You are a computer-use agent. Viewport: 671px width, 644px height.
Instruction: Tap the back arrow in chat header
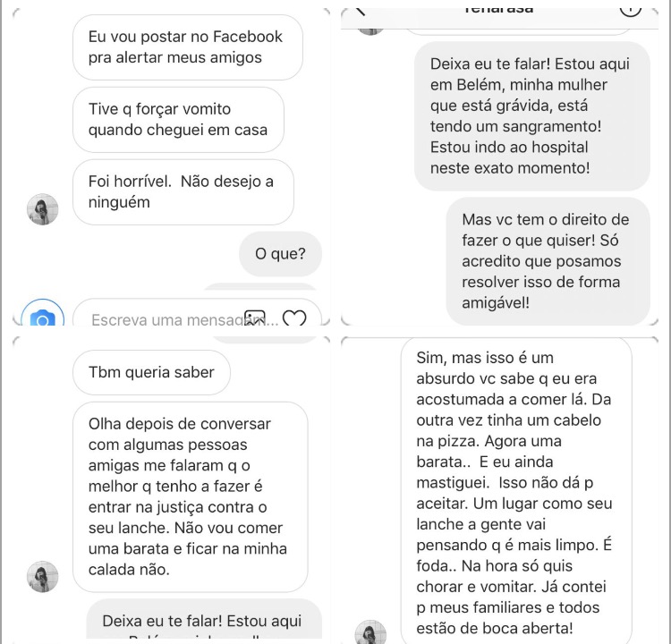click(x=361, y=11)
